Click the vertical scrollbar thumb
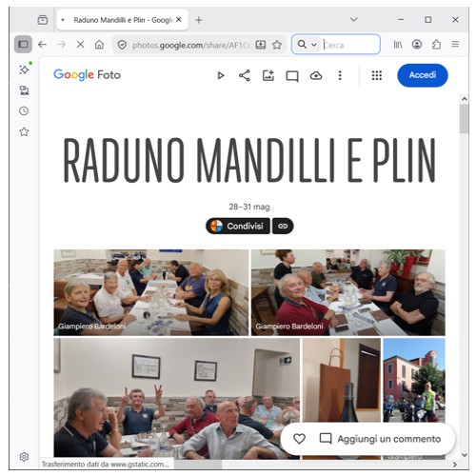The height and width of the screenshot is (476, 476). (x=465, y=119)
